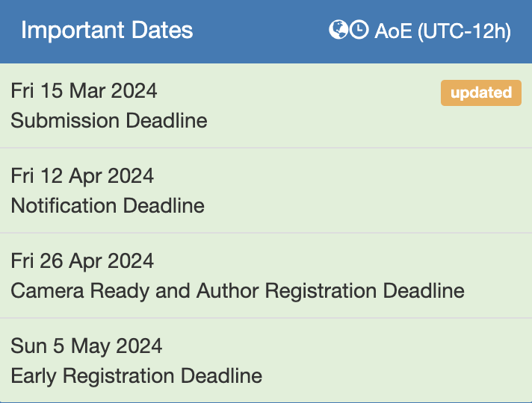
Task: Click empty space right of Notification Deadline text
Action: click(359, 205)
